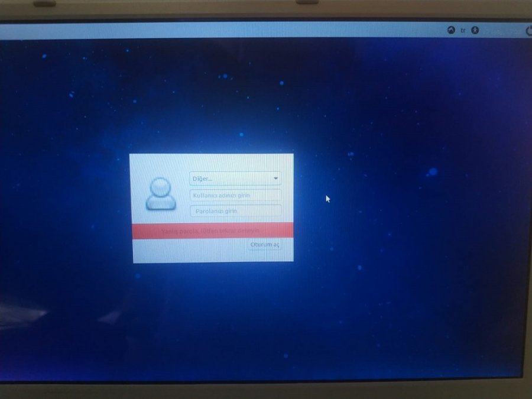The image size is (532, 399).
Task: Open the 'tr' keyboard language menu
Action: (x=463, y=31)
